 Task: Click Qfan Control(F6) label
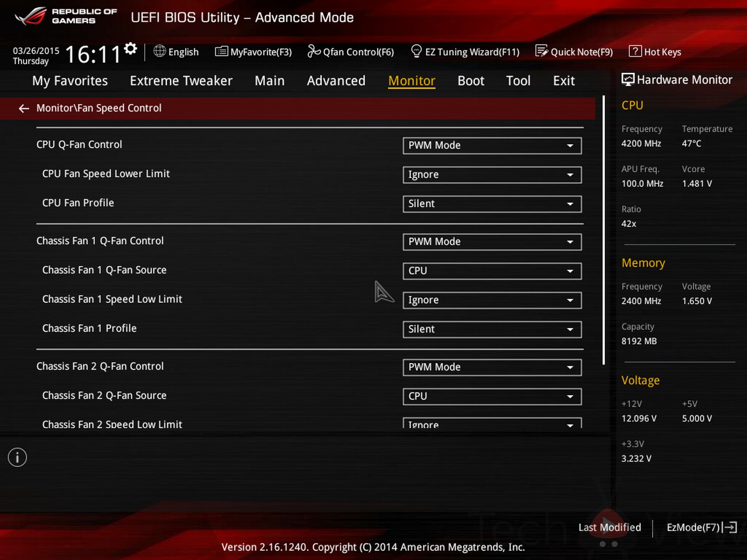(358, 52)
